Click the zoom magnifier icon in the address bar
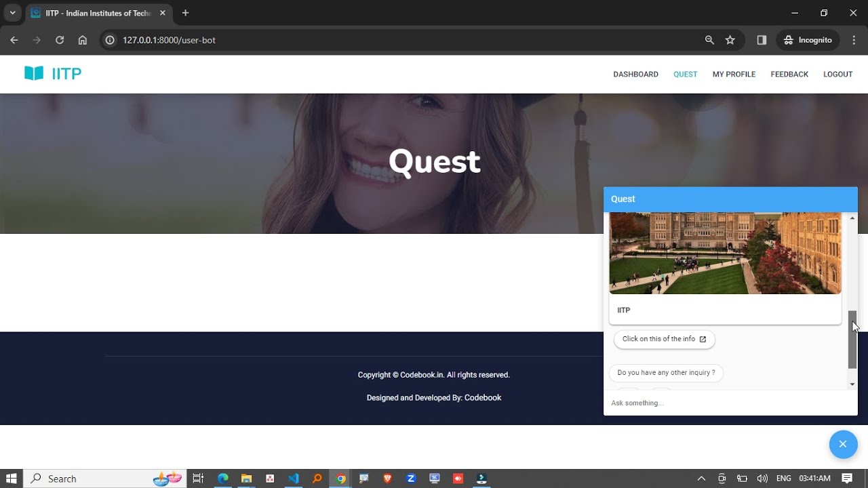The height and width of the screenshot is (488, 868). point(709,40)
